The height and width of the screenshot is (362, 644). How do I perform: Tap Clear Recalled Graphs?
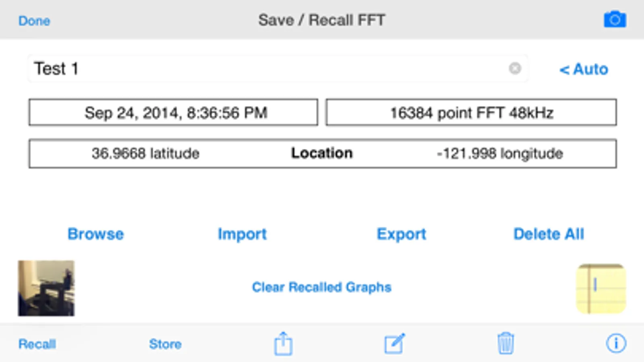[321, 287]
